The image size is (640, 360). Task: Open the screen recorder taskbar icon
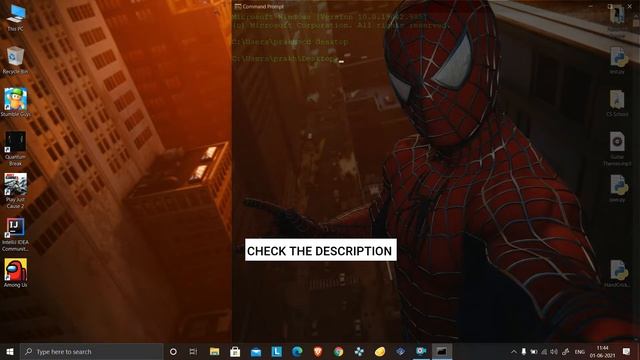(421, 351)
